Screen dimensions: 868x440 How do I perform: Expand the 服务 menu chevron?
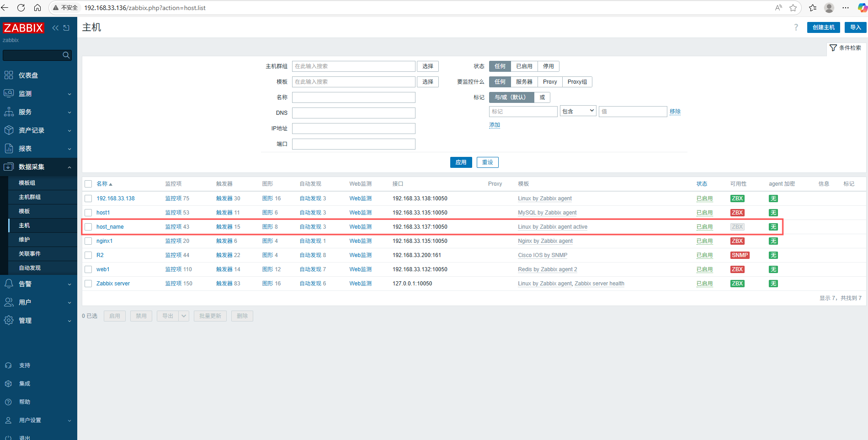click(69, 113)
